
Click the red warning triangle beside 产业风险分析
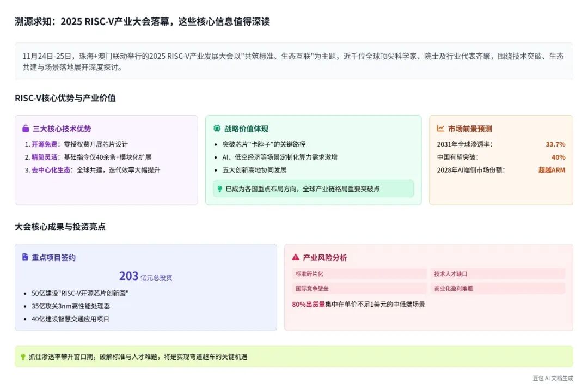coord(296,257)
